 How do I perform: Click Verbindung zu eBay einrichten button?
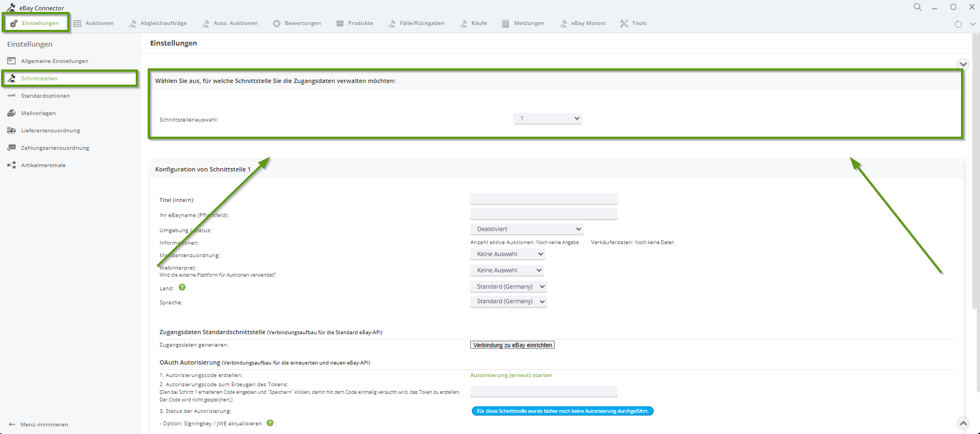pyautogui.click(x=513, y=345)
